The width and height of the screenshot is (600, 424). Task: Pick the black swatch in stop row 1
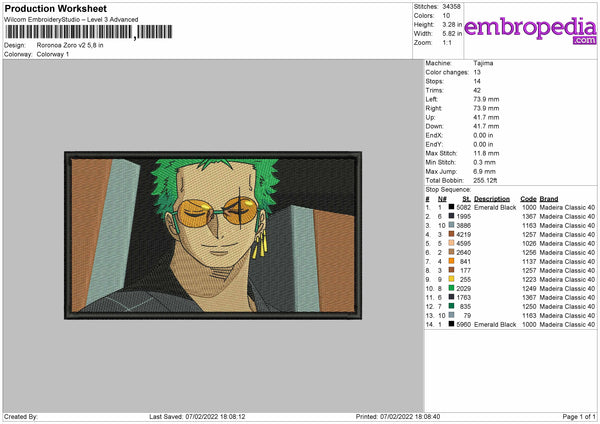click(x=452, y=207)
